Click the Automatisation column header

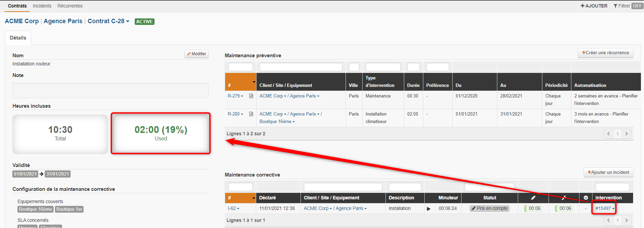coord(590,86)
